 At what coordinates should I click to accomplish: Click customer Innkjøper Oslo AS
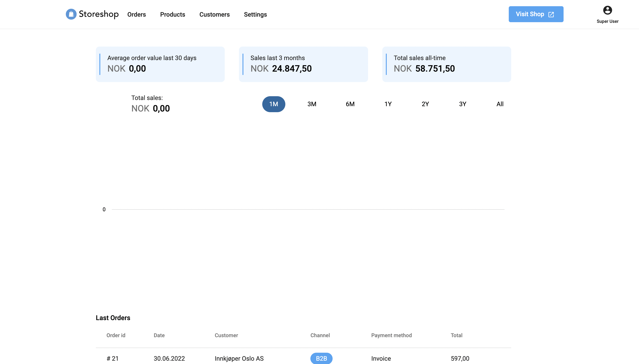tap(239, 358)
